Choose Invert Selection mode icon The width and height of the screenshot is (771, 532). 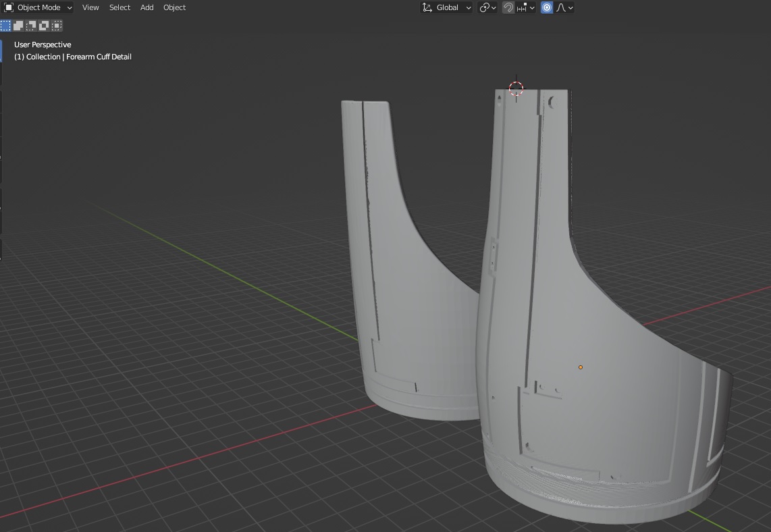(x=44, y=26)
